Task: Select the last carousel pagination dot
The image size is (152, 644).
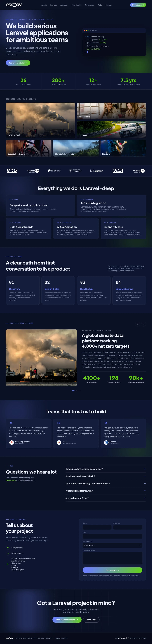Action: point(80,391)
